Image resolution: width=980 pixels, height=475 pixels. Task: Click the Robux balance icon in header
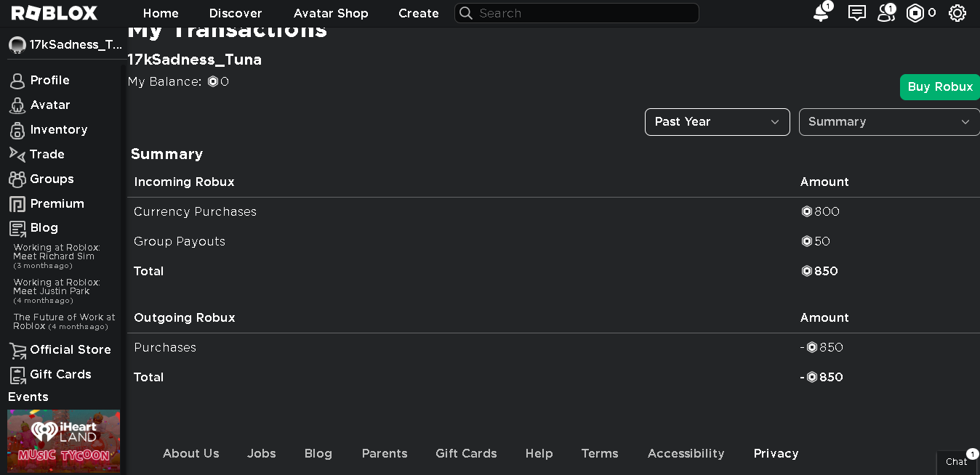point(915,13)
